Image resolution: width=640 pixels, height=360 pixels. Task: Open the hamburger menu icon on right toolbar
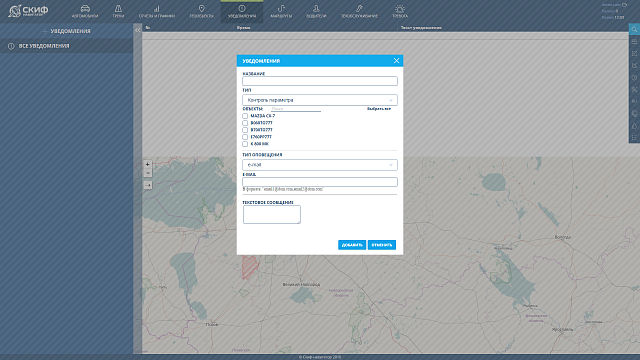pyautogui.click(x=634, y=42)
